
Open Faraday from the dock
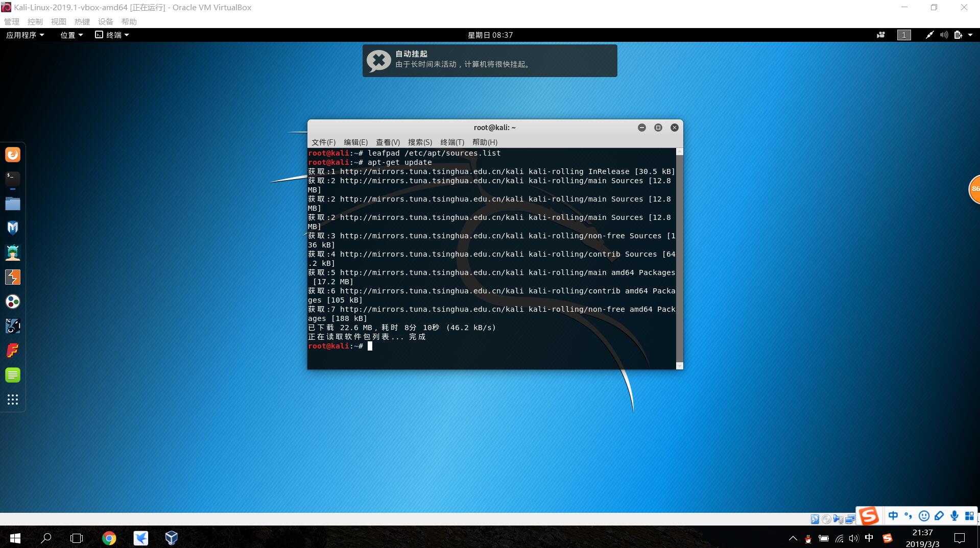tap(13, 351)
